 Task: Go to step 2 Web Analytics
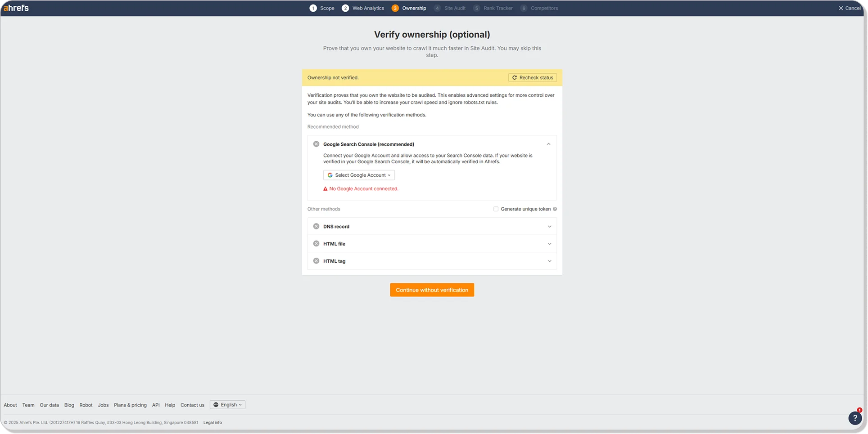click(x=363, y=8)
